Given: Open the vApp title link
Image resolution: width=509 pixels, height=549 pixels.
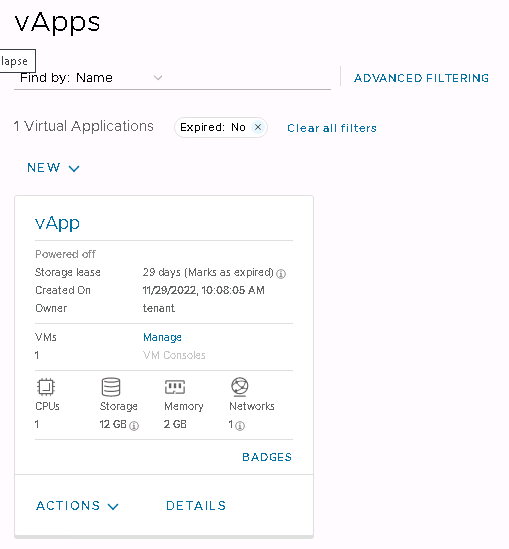Looking at the screenshot, I should click(x=57, y=223).
